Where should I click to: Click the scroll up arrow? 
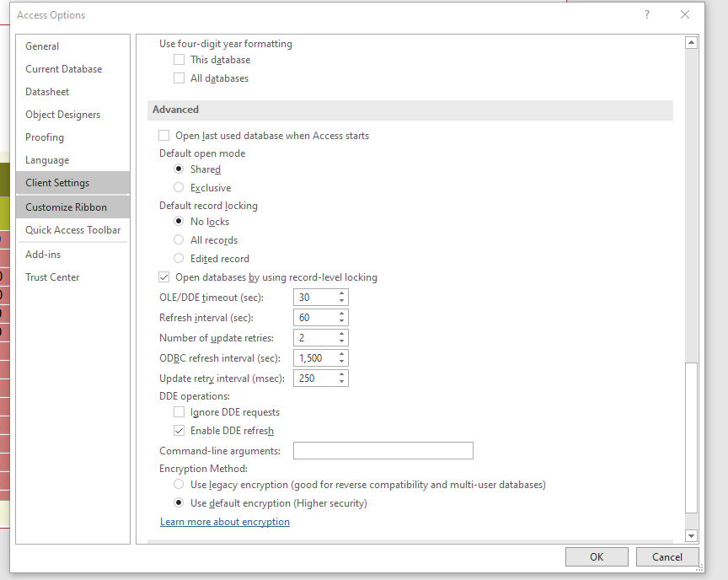(x=691, y=43)
